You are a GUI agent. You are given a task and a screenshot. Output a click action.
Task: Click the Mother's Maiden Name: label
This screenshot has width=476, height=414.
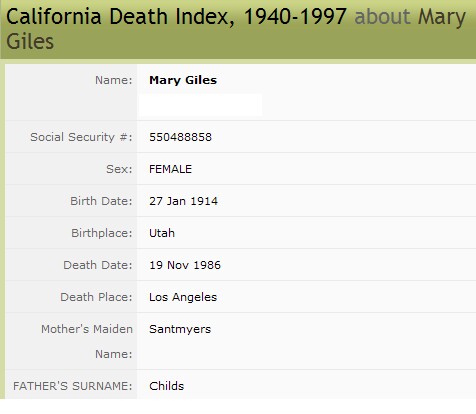tap(87, 341)
